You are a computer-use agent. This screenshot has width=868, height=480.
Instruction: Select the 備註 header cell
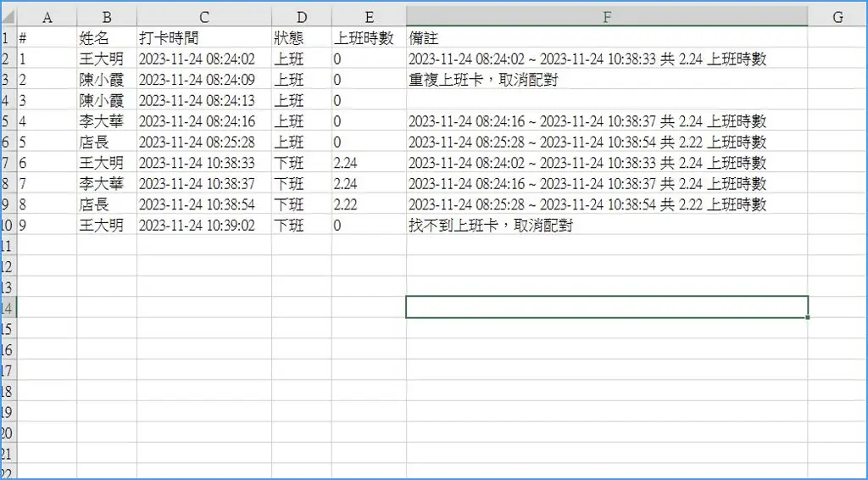point(606,38)
